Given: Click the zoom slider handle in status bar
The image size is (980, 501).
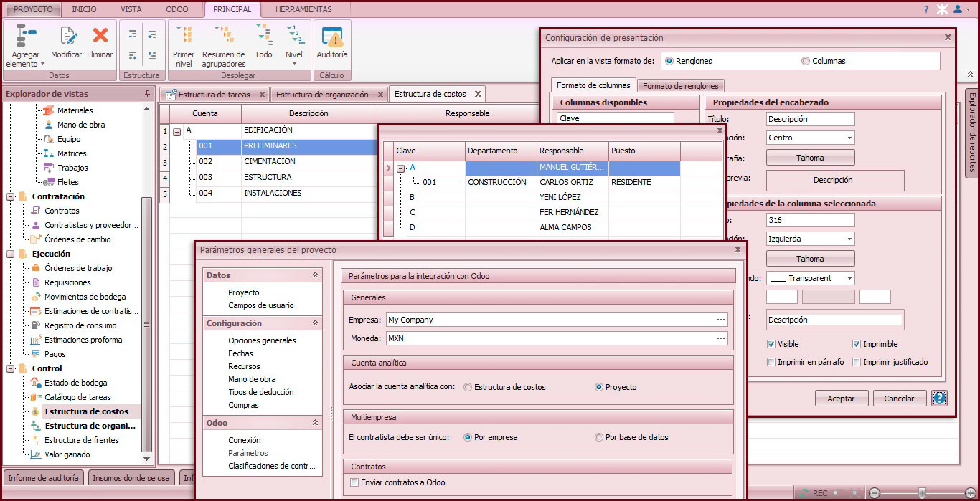Looking at the screenshot, I should tap(922, 493).
